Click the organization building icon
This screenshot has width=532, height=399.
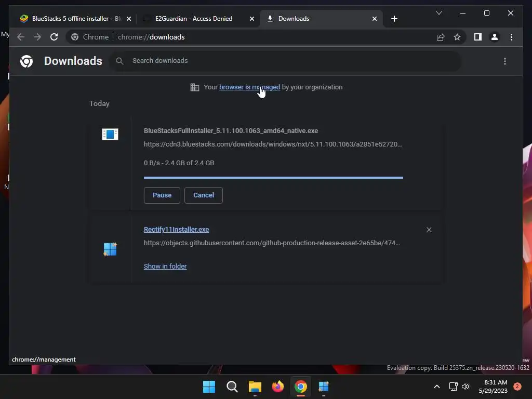195,87
